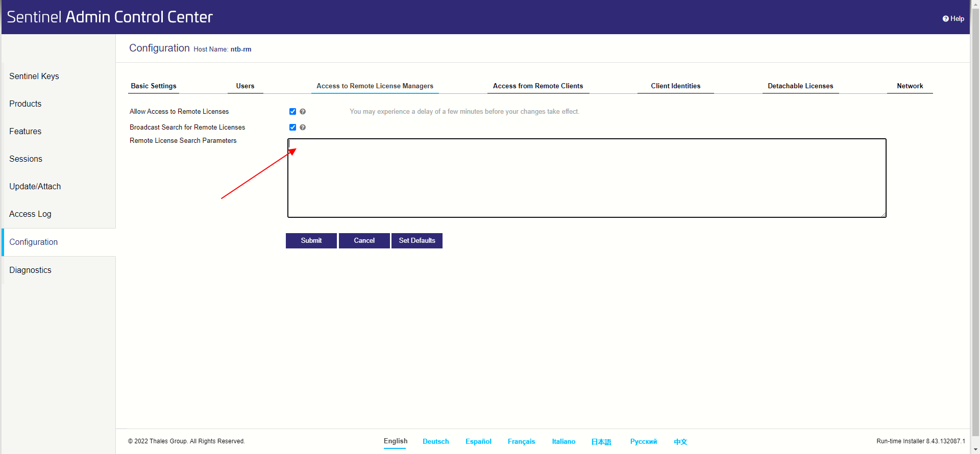Viewport: 980px width, 454px height.
Task: Switch language to 日本語
Action: point(601,442)
